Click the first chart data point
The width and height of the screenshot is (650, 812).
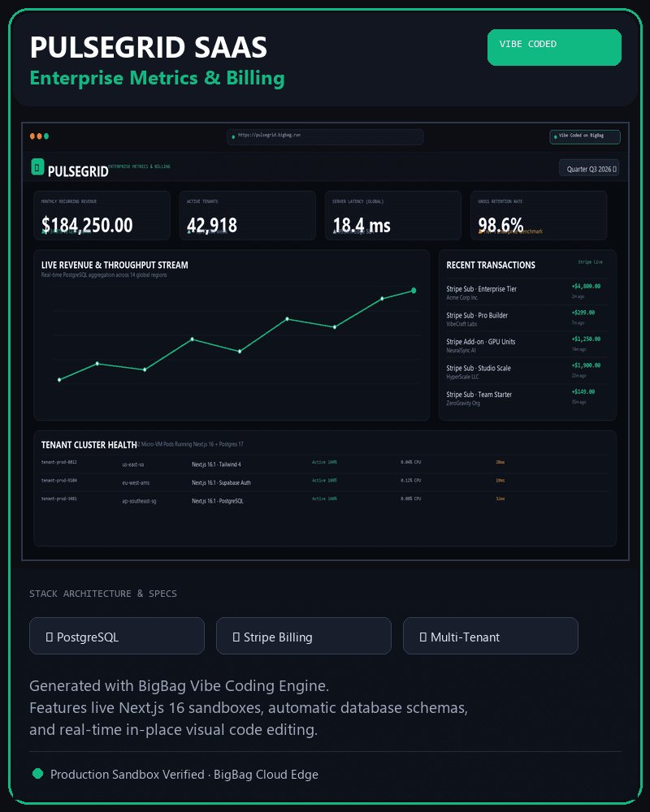[x=59, y=379]
